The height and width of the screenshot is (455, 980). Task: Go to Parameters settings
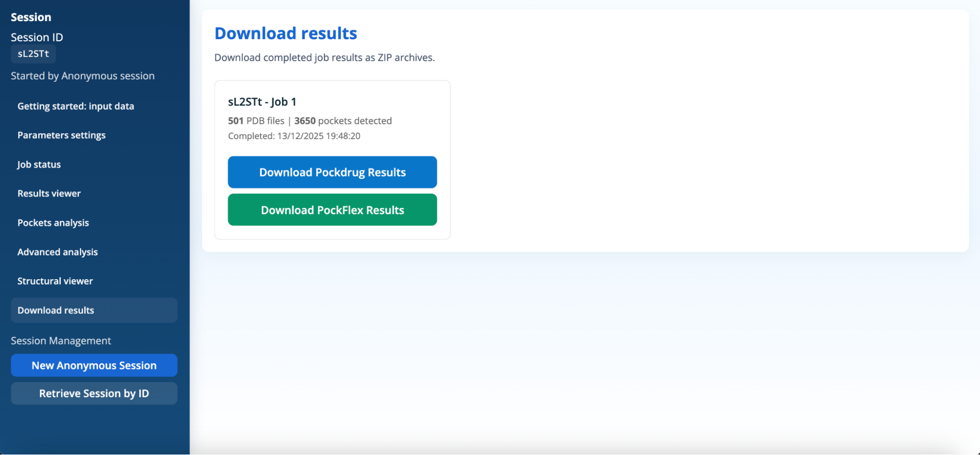[94, 135]
